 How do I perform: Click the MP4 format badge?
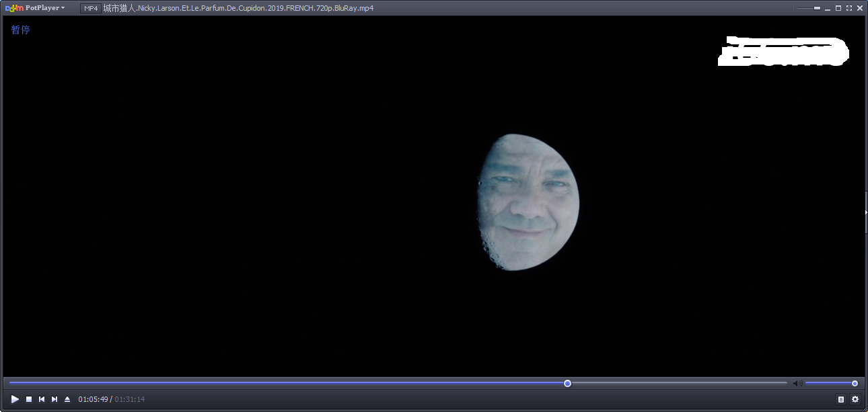(91, 8)
